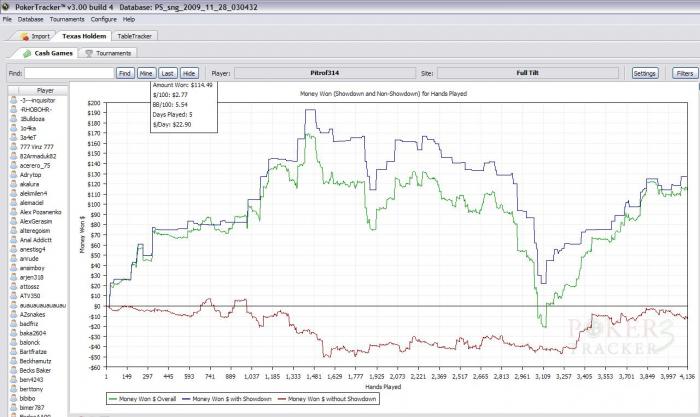Switch to the TableTracker tab
Image resolution: width=700 pixels, height=417 pixels.
(x=134, y=36)
